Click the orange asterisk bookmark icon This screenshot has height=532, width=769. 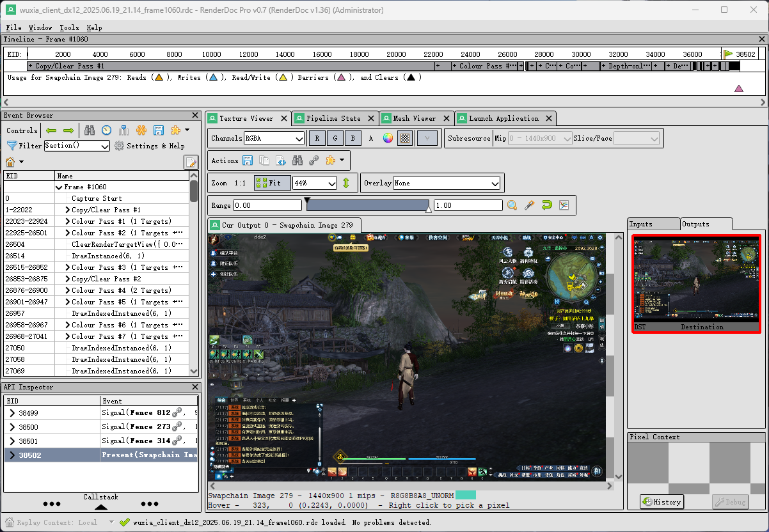141,130
